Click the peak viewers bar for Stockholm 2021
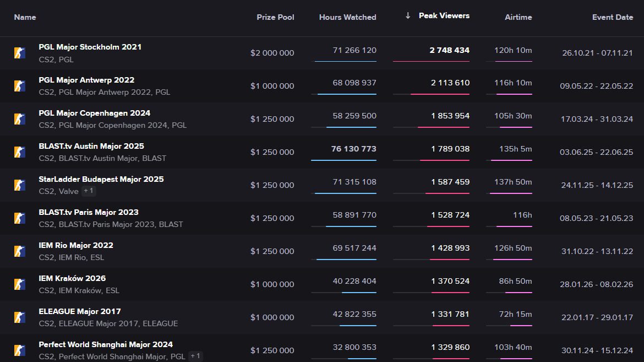The width and height of the screenshot is (644, 362). tap(431, 61)
